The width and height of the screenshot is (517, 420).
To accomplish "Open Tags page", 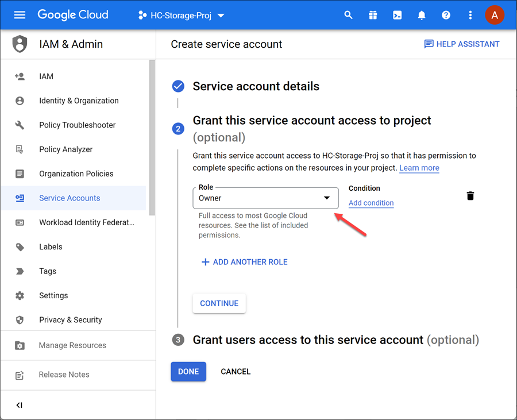I will tap(74, 271).
